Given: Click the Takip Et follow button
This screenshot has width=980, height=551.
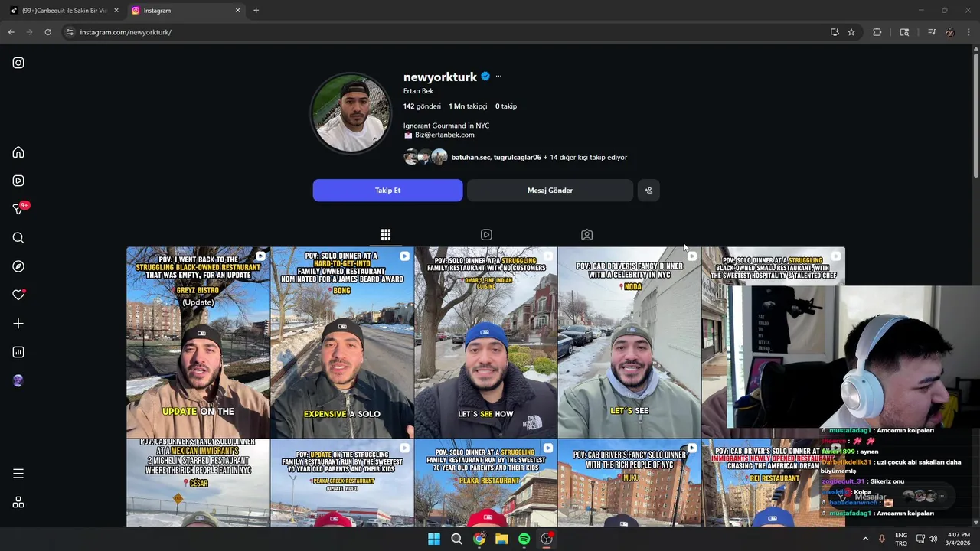Looking at the screenshot, I should 387,191.
